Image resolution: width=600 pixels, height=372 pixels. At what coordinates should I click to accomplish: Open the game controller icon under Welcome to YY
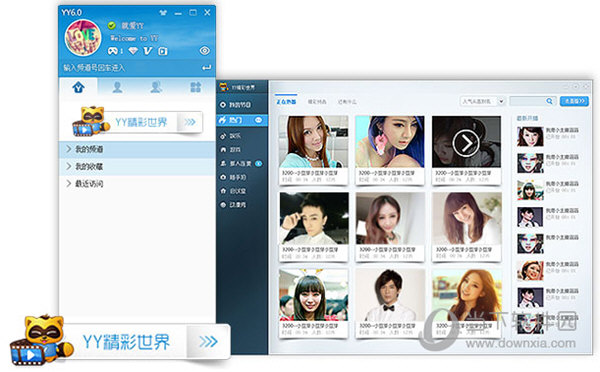click(113, 51)
